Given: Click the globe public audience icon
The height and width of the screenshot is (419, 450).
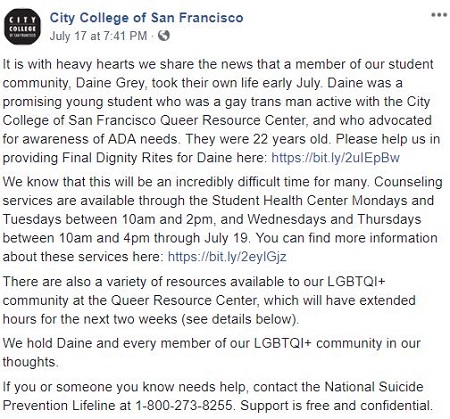Looking at the screenshot, I should (163, 35).
